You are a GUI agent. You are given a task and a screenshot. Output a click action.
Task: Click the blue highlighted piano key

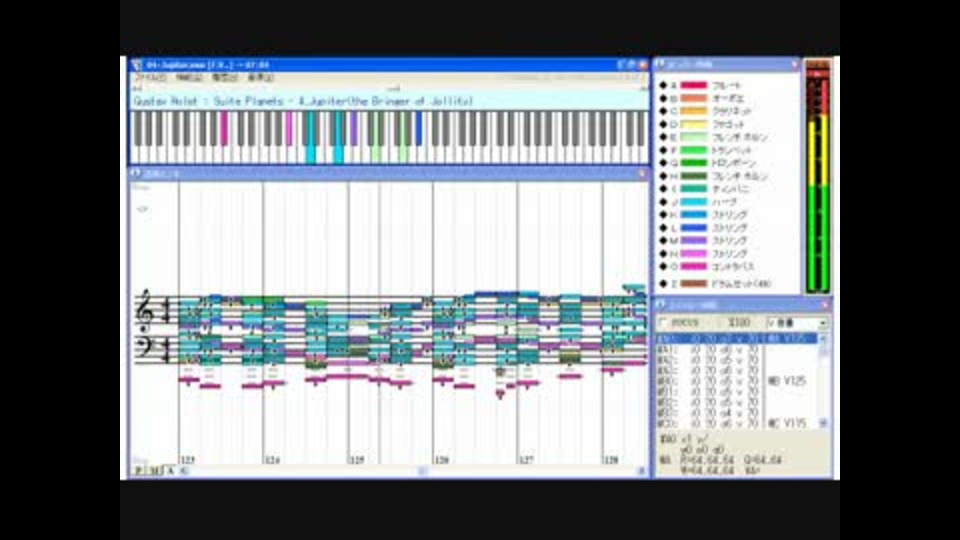click(419, 129)
